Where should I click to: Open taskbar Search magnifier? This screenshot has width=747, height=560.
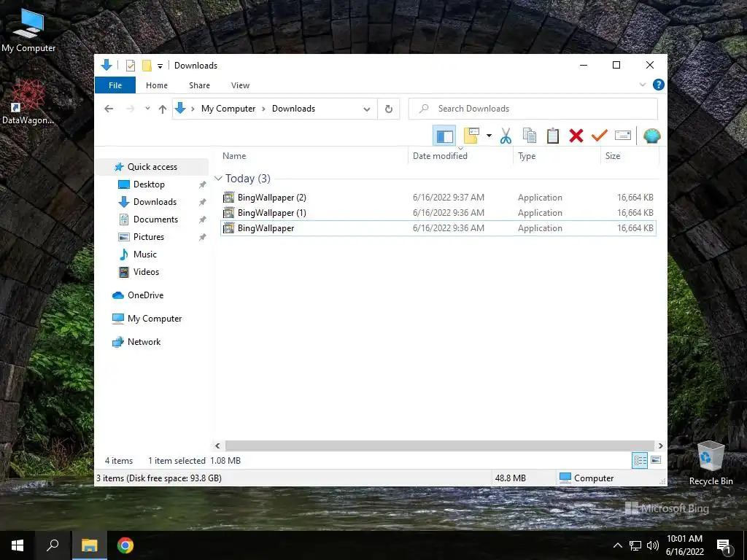coord(53,545)
